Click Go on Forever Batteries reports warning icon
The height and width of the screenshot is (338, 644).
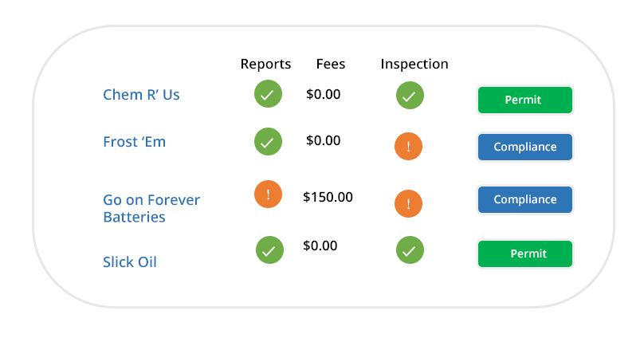[268, 194]
